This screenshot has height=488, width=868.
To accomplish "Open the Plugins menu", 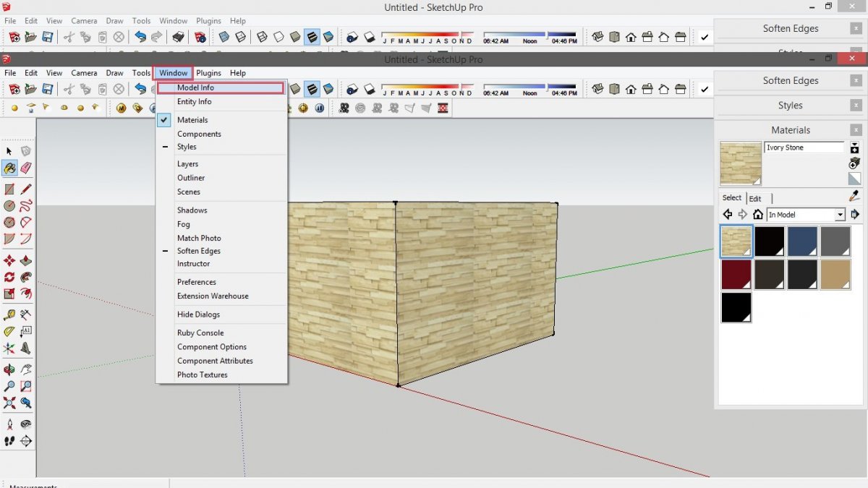I will point(208,72).
